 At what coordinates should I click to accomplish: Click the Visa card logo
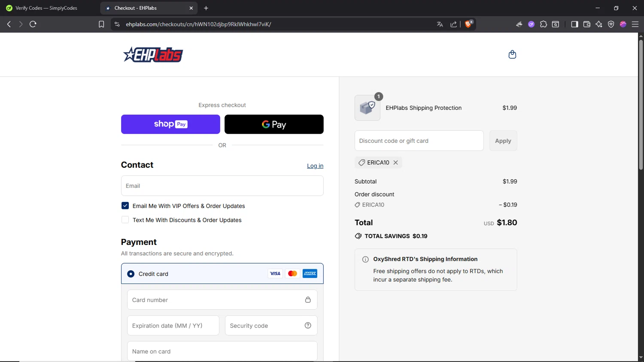(x=275, y=274)
